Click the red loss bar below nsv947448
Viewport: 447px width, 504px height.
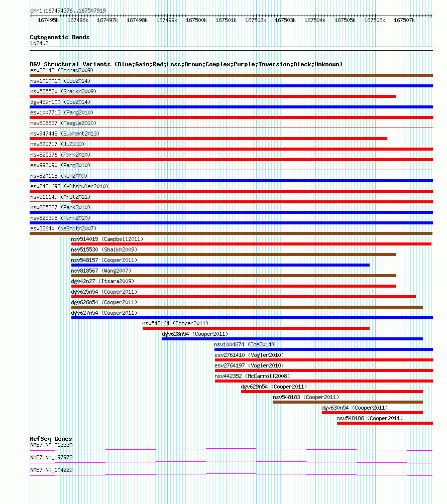(208, 139)
